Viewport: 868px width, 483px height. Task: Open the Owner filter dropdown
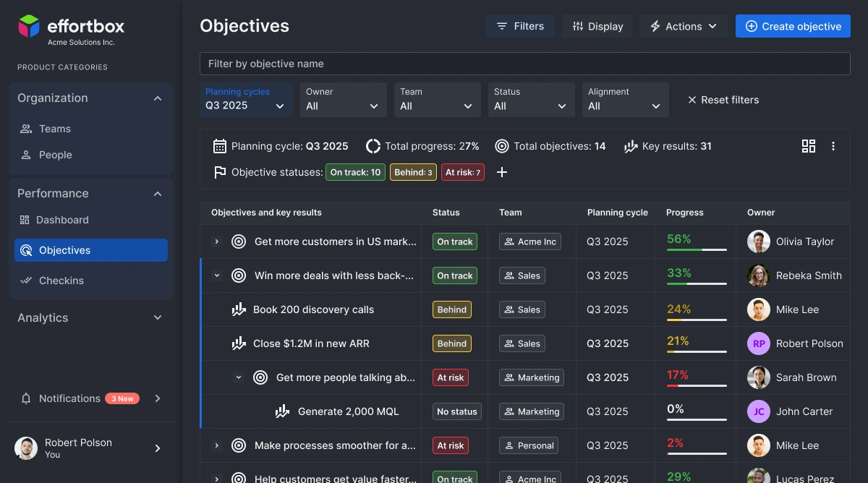coord(343,100)
